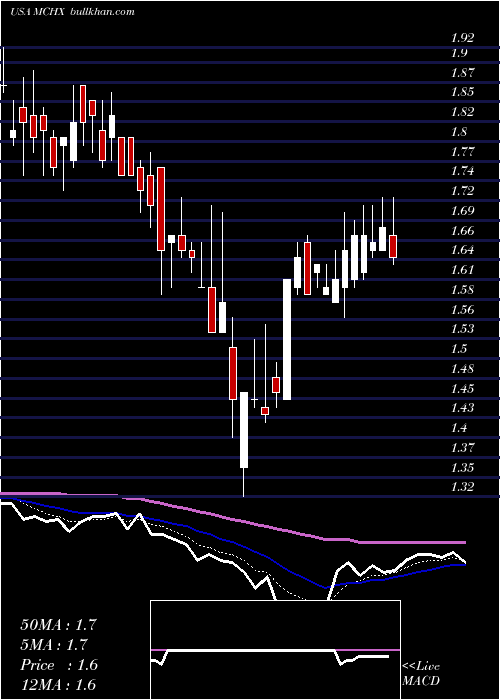The height and width of the screenshot is (700, 500).
Task: Click the 1.77 price axis label
Action: 462,151
